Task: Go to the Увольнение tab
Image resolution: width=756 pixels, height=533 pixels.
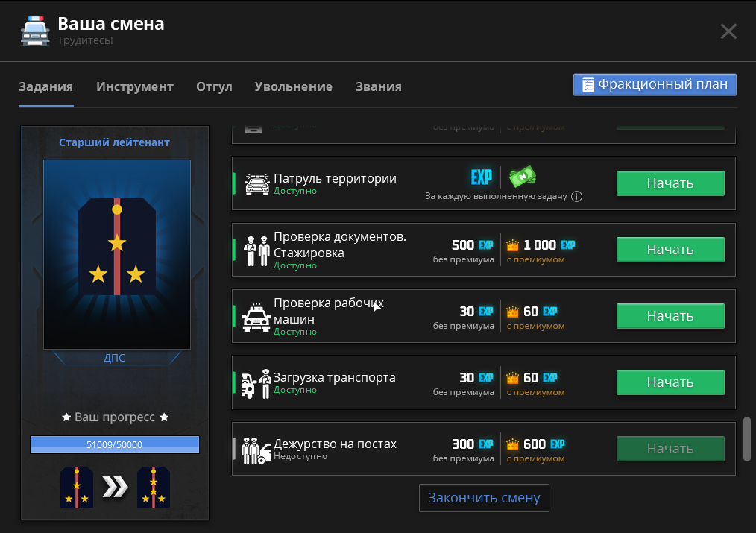Action: click(x=293, y=86)
